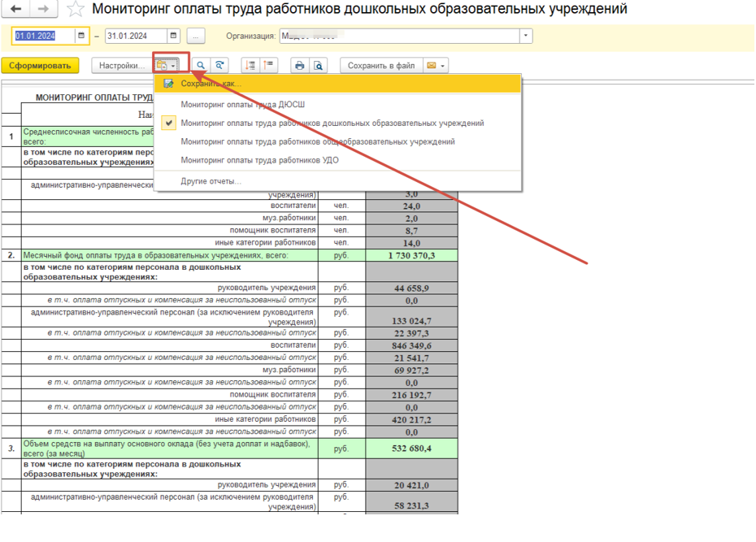Select 'Мониторинг оплаты труда работников УДО' variant
This screenshot has width=756, height=542.
coord(259,160)
